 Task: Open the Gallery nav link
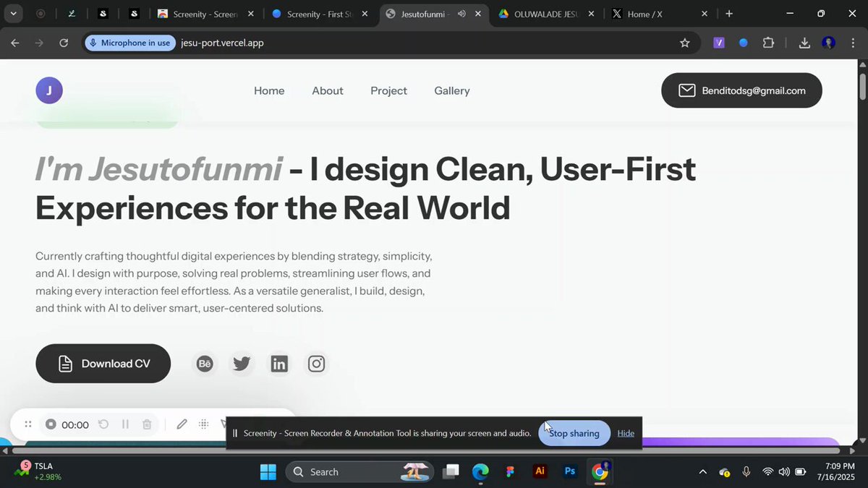[x=452, y=90]
